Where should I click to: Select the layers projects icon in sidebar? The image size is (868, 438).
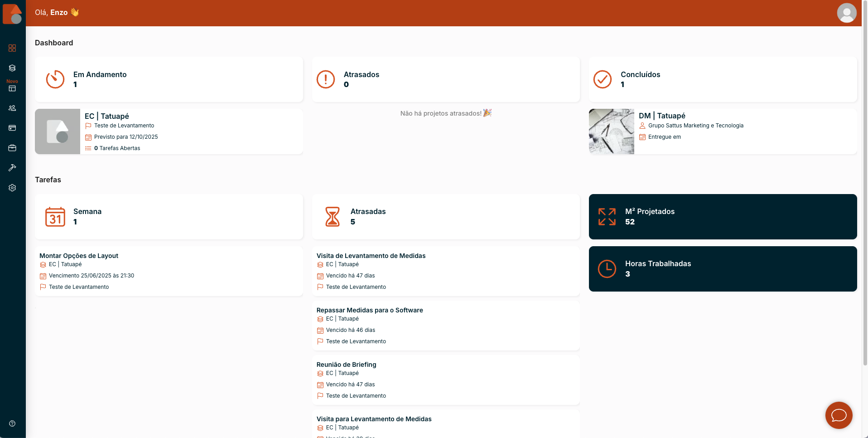[12, 68]
